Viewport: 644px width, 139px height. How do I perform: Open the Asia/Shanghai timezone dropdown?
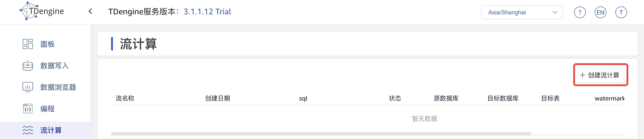[x=522, y=12]
